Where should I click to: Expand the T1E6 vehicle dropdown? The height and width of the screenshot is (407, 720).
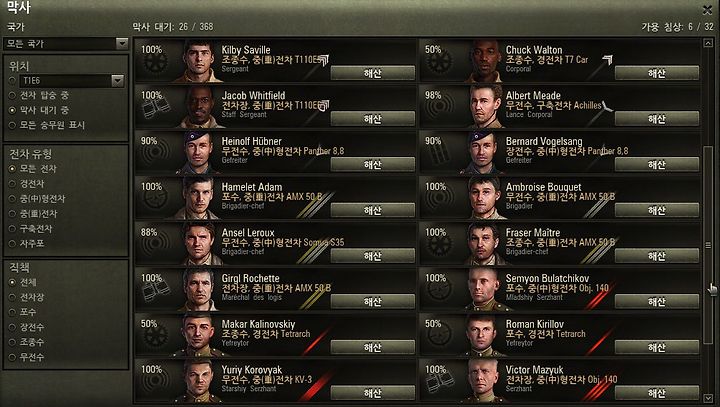tap(118, 81)
